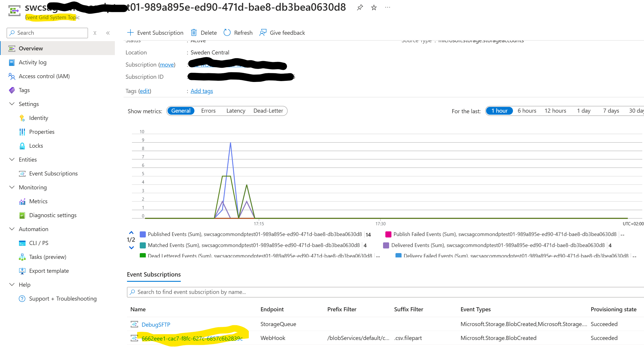The height and width of the screenshot is (353, 644).
Task: Click the Support + Troubleshooting question icon
Action: (x=22, y=299)
